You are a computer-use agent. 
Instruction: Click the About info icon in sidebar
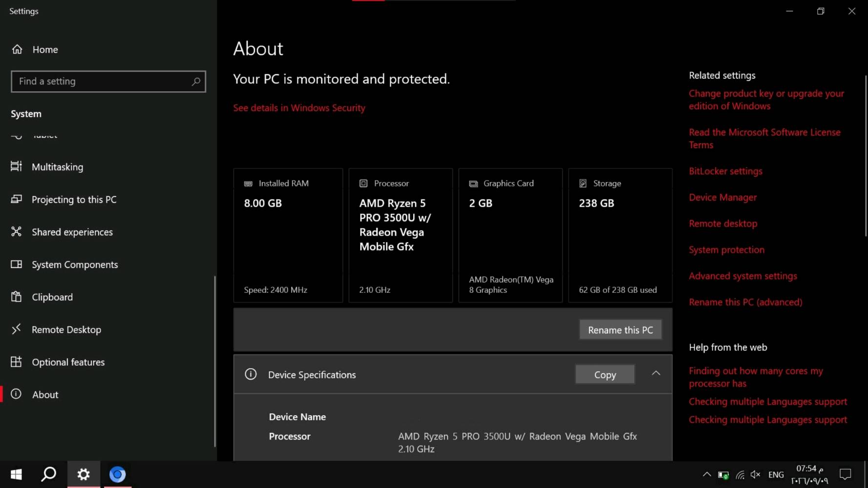pos(16,394)
